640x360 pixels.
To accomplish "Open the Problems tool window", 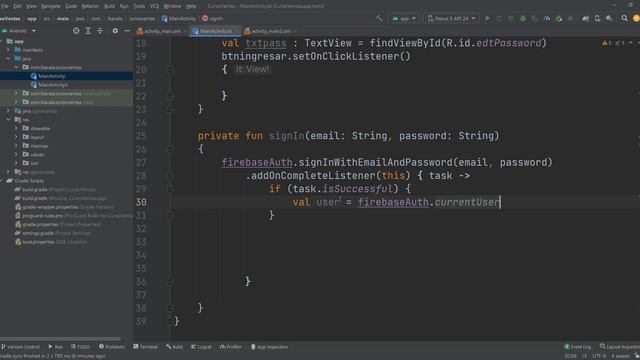I will click(x=112, y=347).
